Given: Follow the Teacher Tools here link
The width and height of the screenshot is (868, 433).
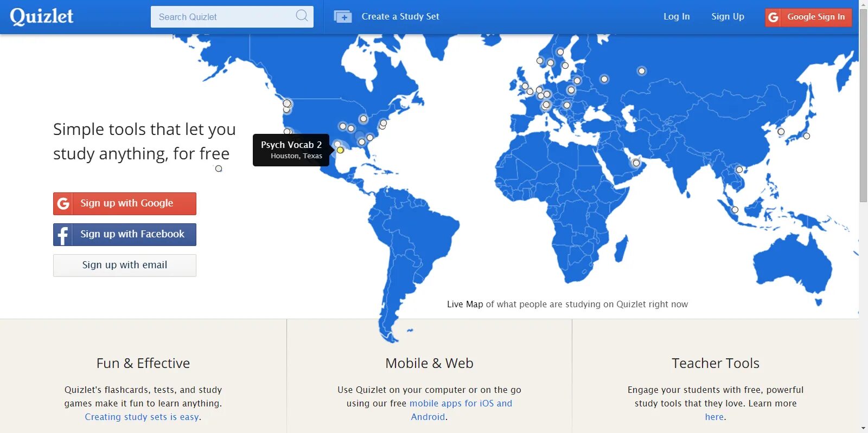Looking at the screenshot, I should [x=714, y=417].
